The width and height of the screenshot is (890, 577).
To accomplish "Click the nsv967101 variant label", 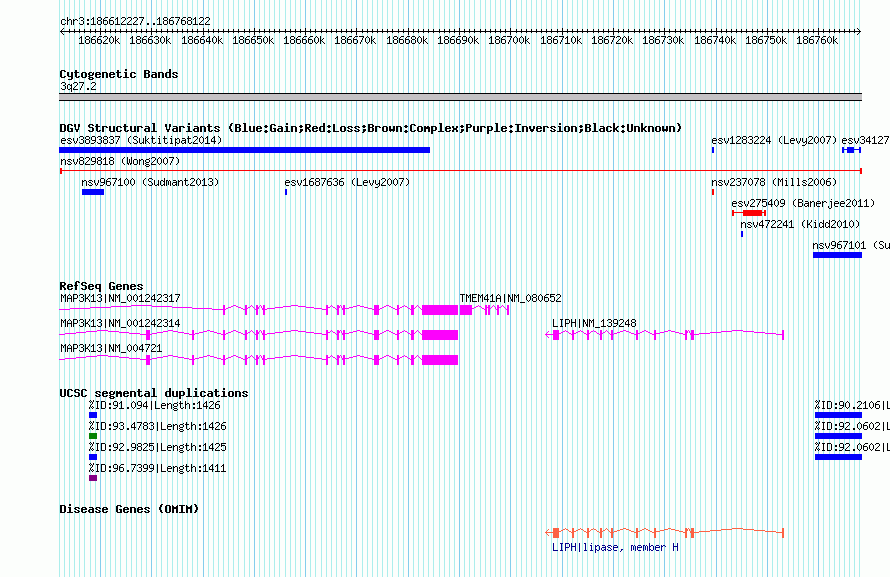I will 851,245.
